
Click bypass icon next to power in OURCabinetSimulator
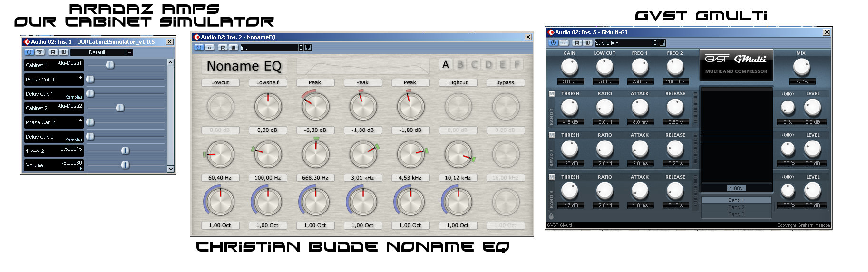40,52
